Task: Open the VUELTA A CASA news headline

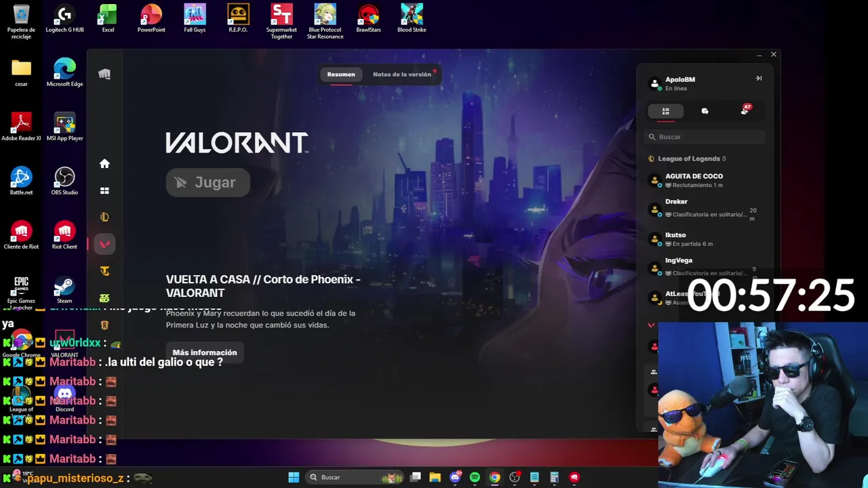Action: tap(263, 286)
